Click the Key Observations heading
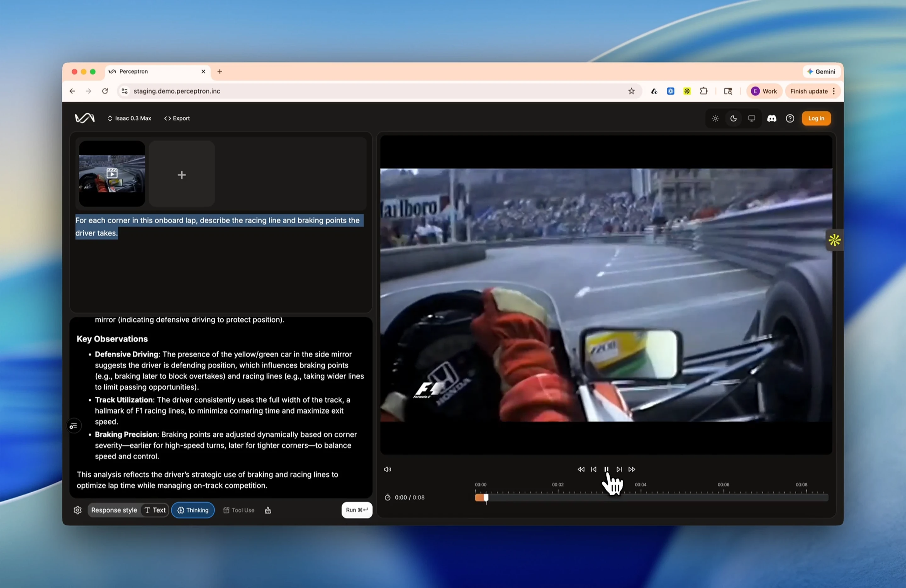Image resolution: width=906 pixels, height=588 pixels. (x=112, y=339)
